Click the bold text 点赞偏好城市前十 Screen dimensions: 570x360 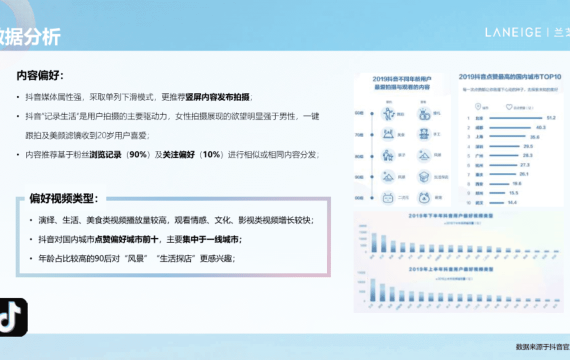[x=127, y=239]
